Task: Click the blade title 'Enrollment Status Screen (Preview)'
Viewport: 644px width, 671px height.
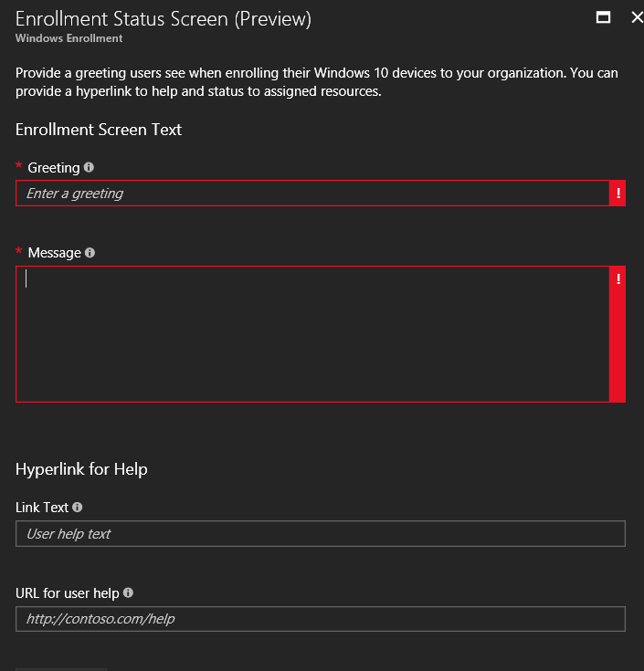Action: point(163,18)
